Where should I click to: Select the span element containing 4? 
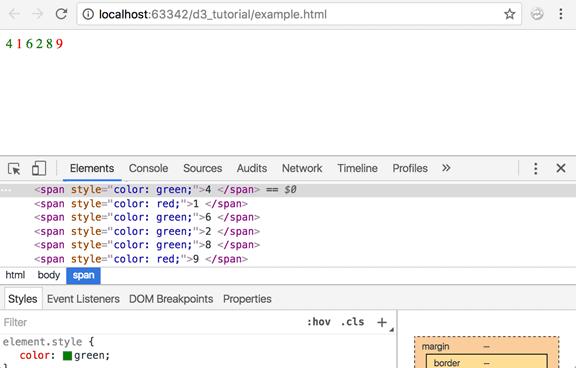(288, 190)
